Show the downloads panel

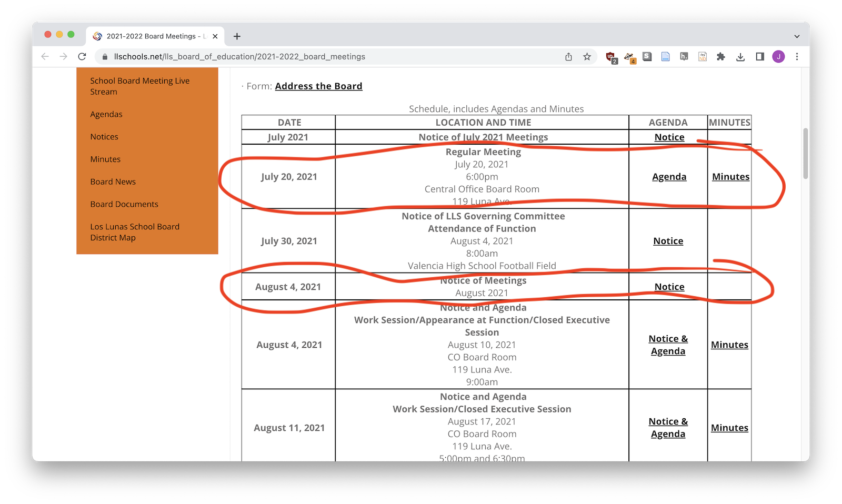(740, 57)
